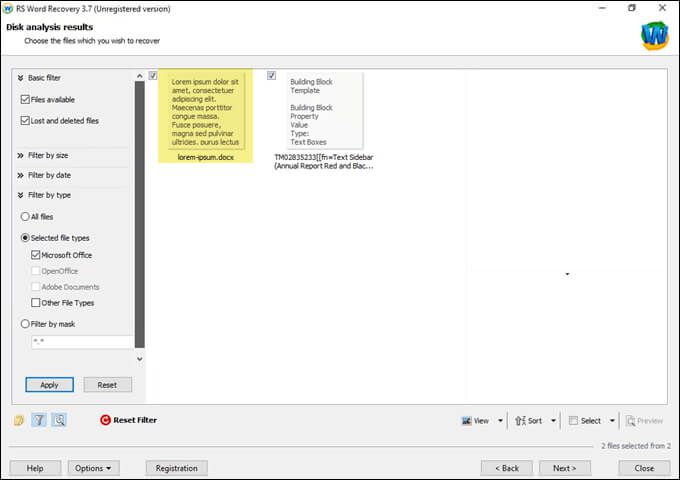The height and width of the screenshot is (480, 680).
Task: Click the Preview icon
Action: (x=631, y=421)
